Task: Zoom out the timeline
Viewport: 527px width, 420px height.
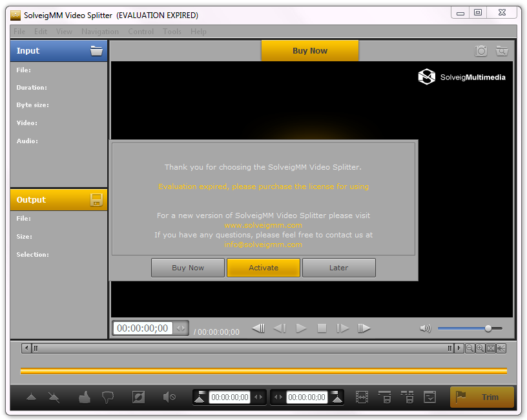Action: (470, 348)
